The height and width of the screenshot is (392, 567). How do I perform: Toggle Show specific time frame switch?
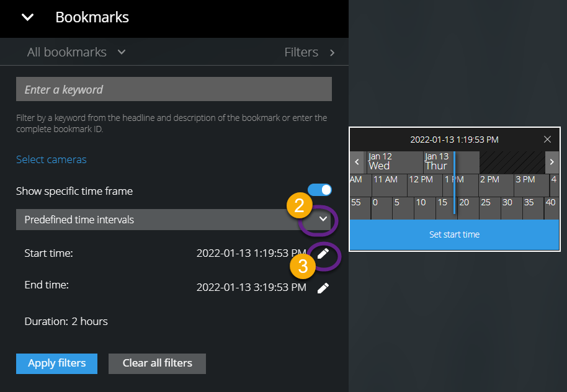click(x=319, y=190)
